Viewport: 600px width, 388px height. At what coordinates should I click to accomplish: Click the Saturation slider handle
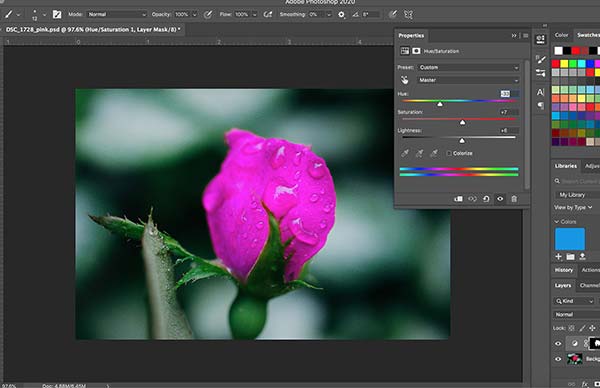click(462, 122)
